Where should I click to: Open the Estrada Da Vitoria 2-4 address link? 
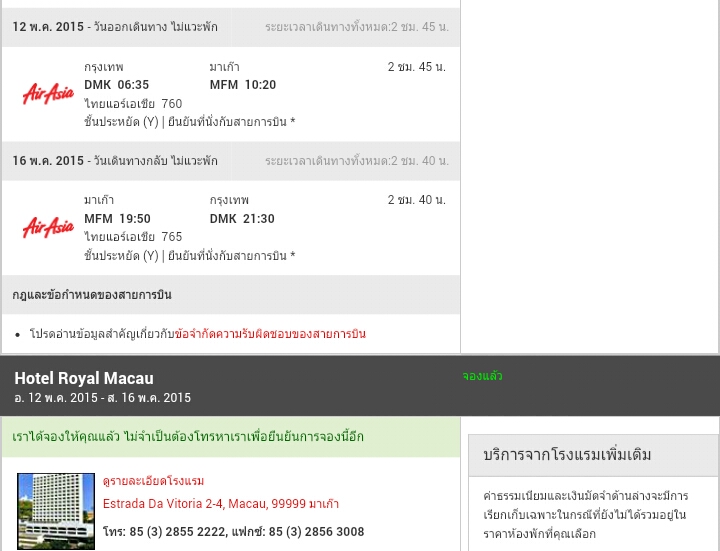tap(221, 504)
